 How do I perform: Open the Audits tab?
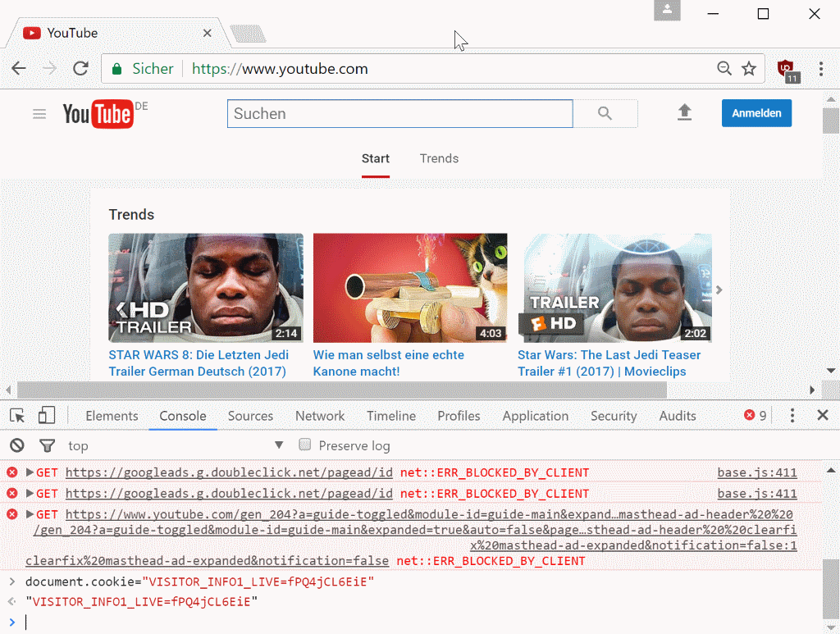[677, 416]
